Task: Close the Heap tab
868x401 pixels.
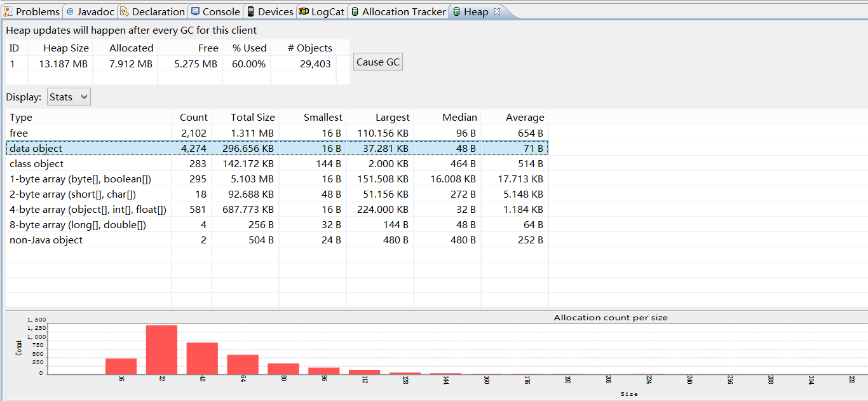Action: click(497, 11)
